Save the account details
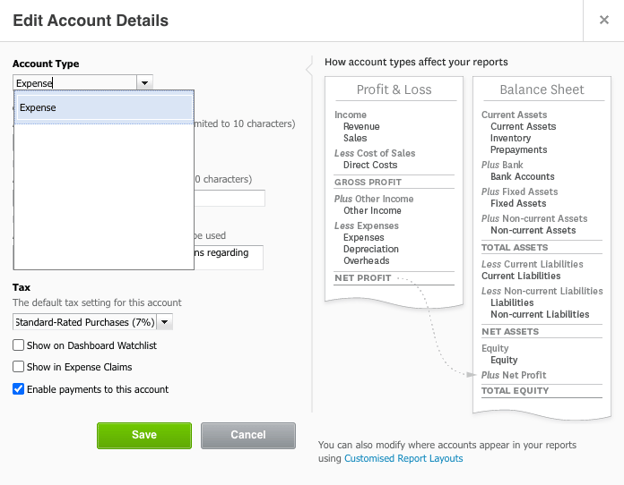This screenshot has height=485, width=624. click(144, 435)
